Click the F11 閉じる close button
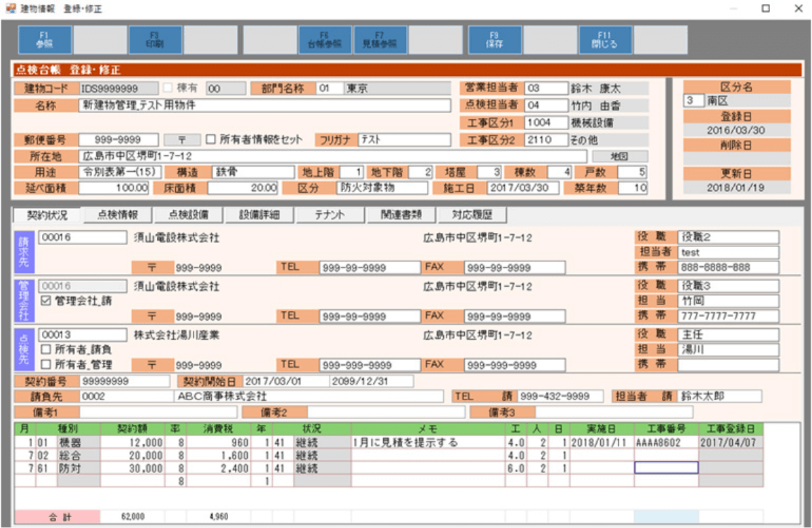This screenshot has height=528, width=812. (x=604, y=41)
